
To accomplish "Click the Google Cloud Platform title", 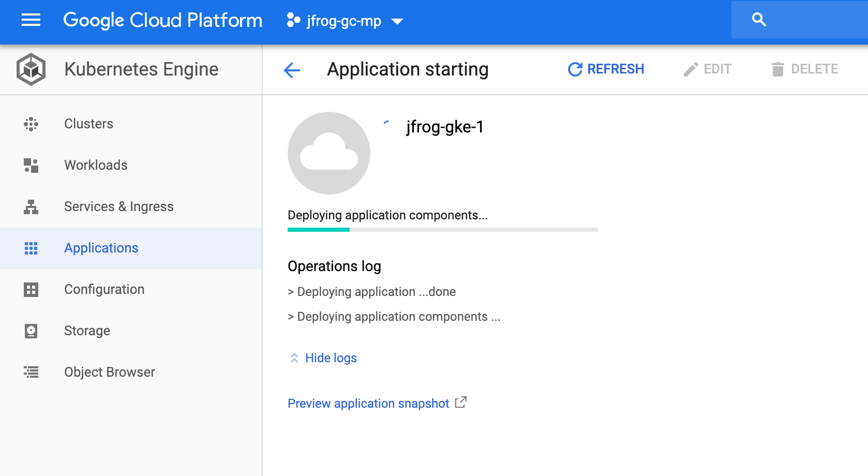I will [162, 20].
